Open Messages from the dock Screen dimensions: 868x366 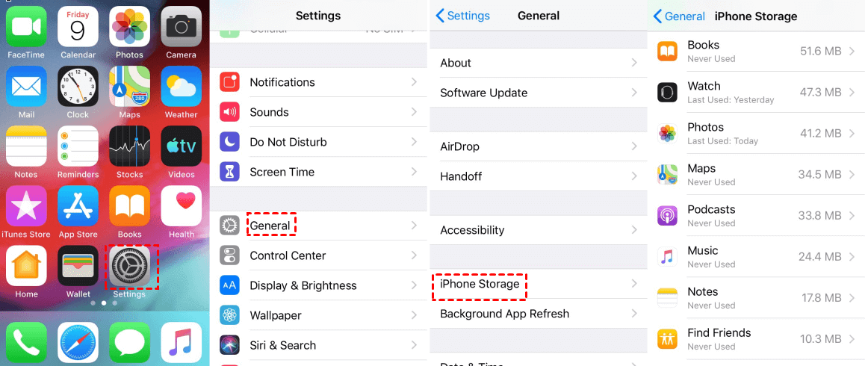[x=129, y=343]
